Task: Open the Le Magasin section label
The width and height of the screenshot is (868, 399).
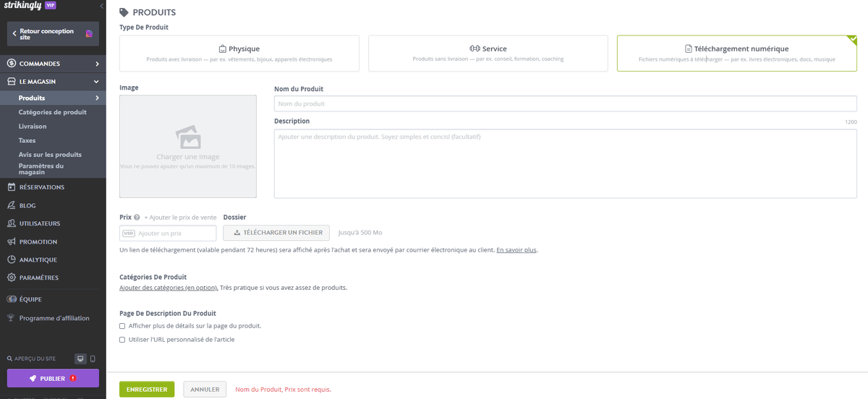Action: tap(38, 82)
